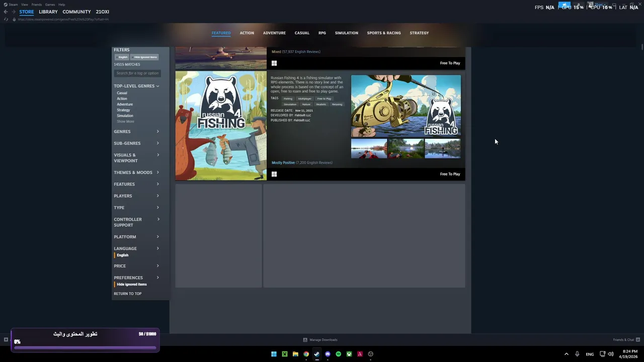Reload the store page with refresh icon
Image resolution: width=644 pixels, height=362 pixels.
6,19
